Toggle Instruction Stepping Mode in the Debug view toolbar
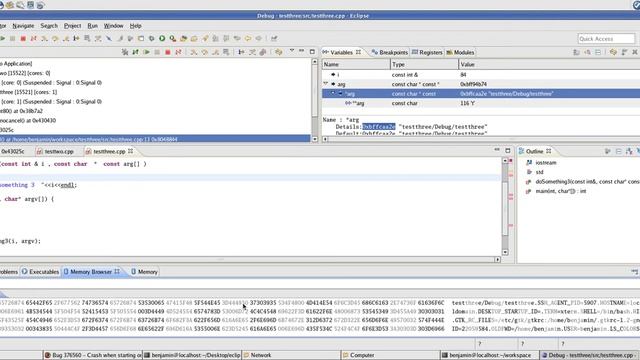This screenshot has width=640, height=360. pyautogui.click(x=241, y=52)
